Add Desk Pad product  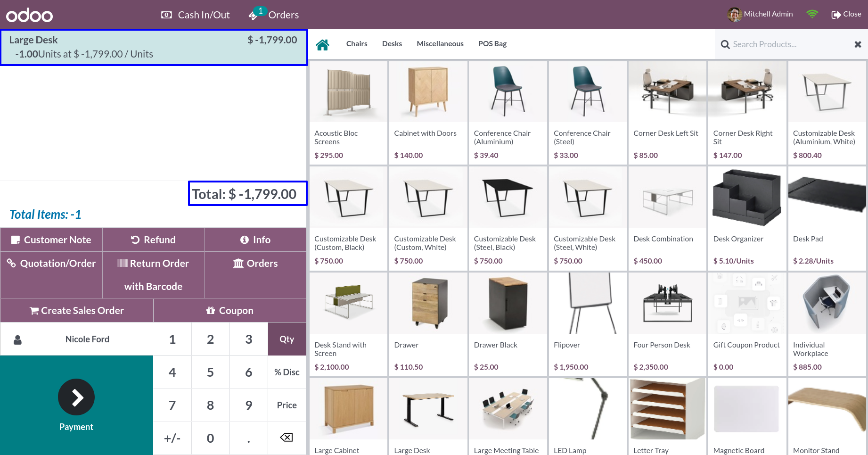point(827,218)
